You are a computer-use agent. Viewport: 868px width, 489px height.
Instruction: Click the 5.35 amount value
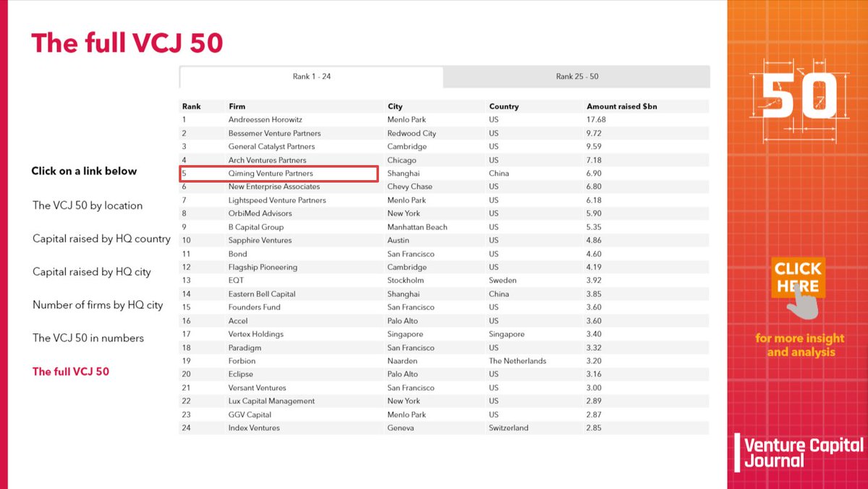point(595,226)
